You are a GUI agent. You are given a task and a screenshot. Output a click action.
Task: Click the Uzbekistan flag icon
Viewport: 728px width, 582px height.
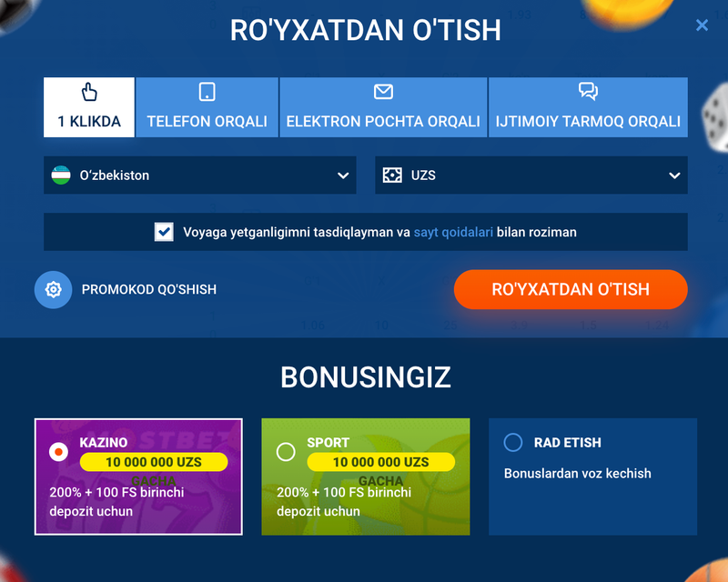click(61, 176)
